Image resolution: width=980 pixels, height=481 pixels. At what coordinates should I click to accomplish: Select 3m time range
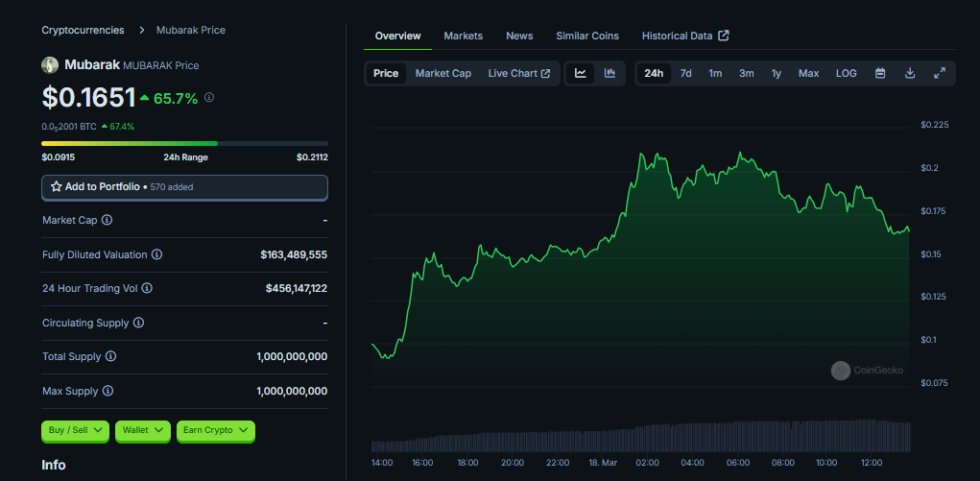click(746, 73)
